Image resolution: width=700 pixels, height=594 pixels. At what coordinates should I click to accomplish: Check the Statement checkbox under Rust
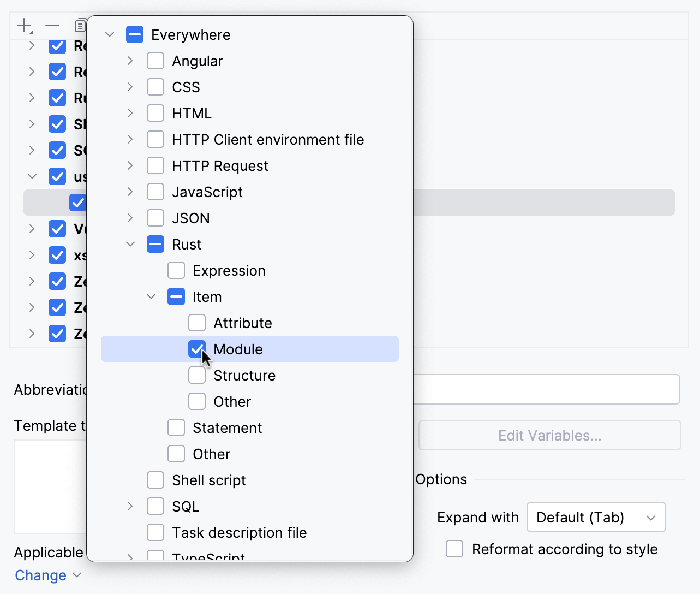point(176,427)
